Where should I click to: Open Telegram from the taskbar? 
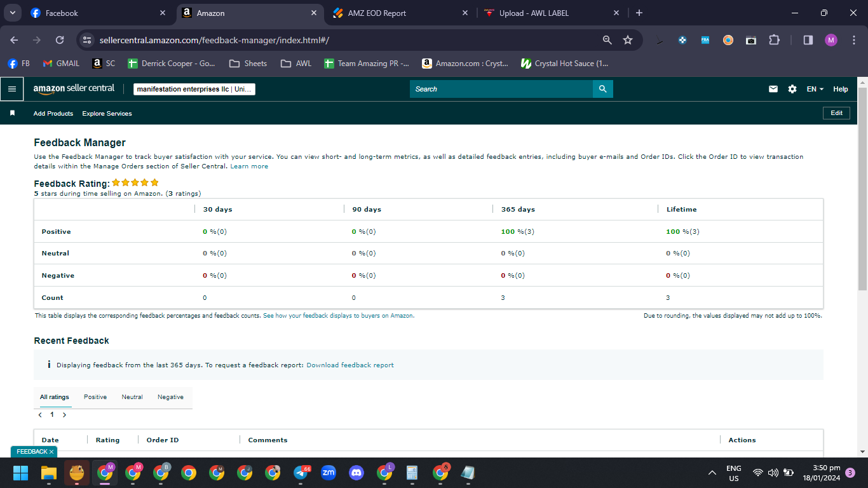pos(301,473)
